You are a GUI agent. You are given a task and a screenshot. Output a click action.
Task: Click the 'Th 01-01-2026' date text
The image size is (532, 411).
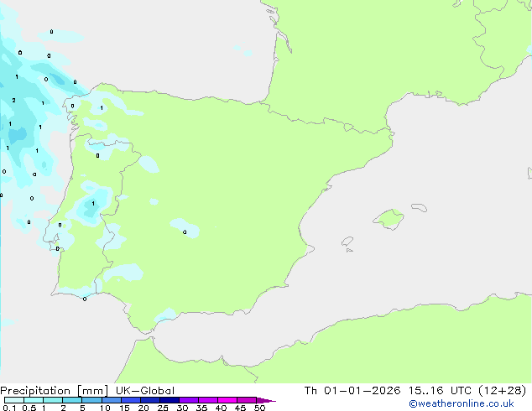click(x=352, y=391)
